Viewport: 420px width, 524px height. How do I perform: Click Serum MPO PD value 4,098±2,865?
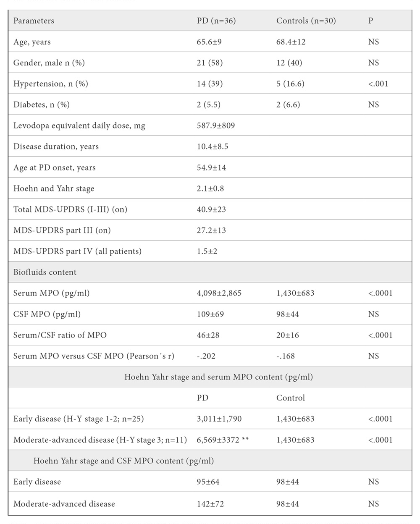[219, 293]
